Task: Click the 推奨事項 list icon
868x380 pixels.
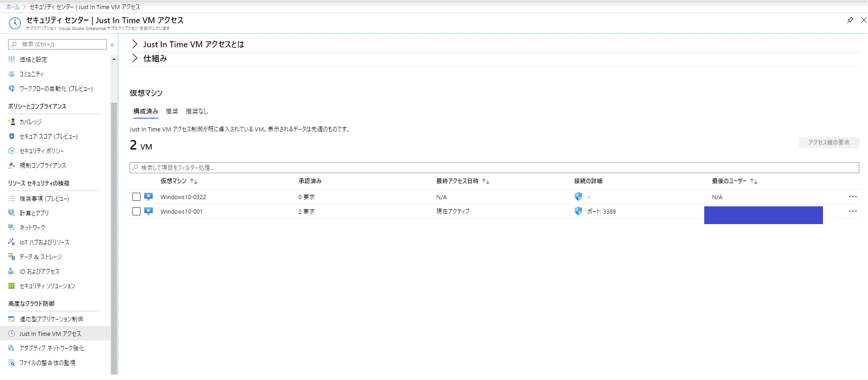Action: (12, 199)
